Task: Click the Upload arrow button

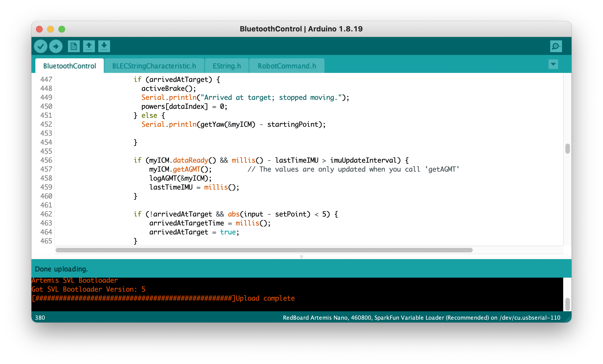Action: pyautogui.click(x=56, y=46)
